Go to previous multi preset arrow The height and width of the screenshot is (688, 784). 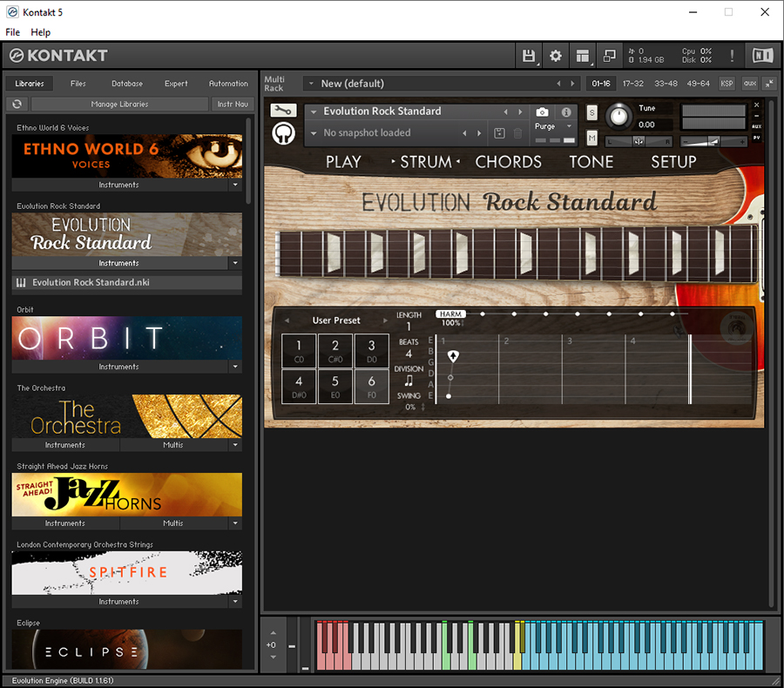(x=558, y=84)
